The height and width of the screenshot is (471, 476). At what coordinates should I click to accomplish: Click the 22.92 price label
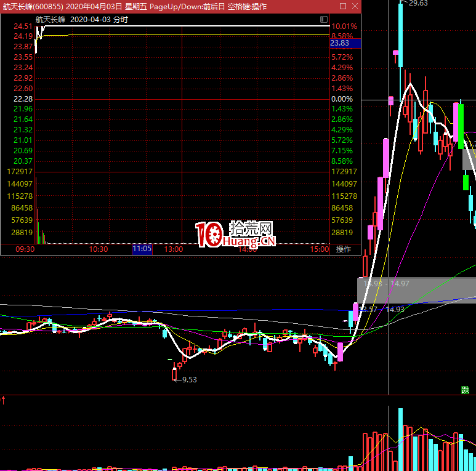coord(23,78)
